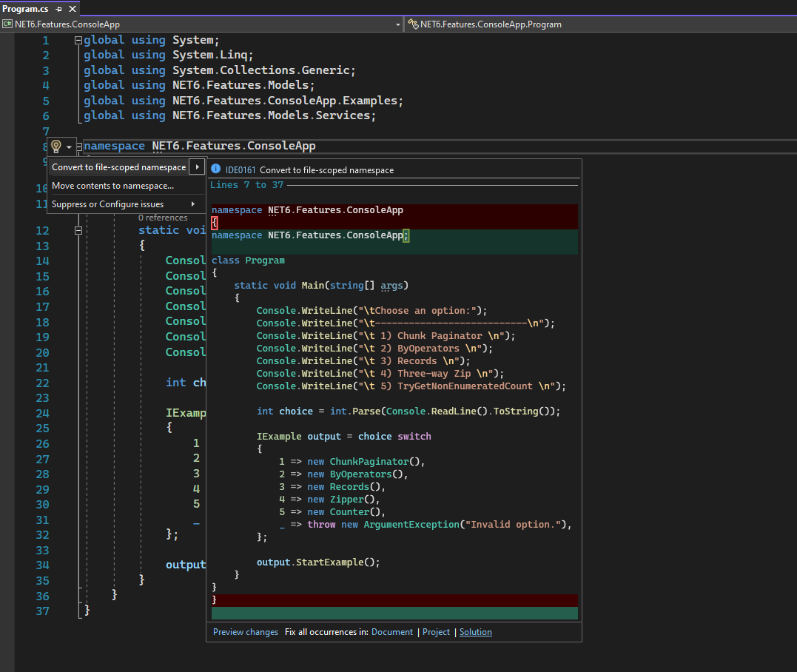Viewport: 797px width, 672px height.
Task: Fix all occurrences in Document
Action: (x=391, y=631)
